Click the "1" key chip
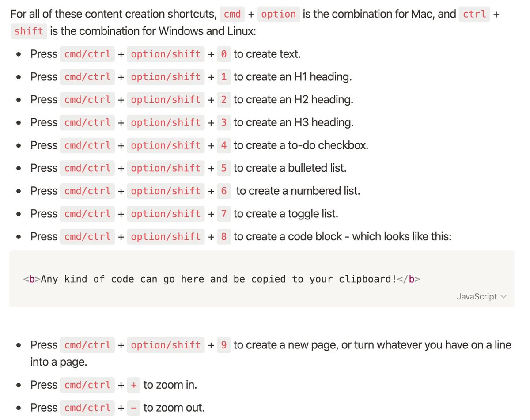The image size is (530, 420). (224, 77)
